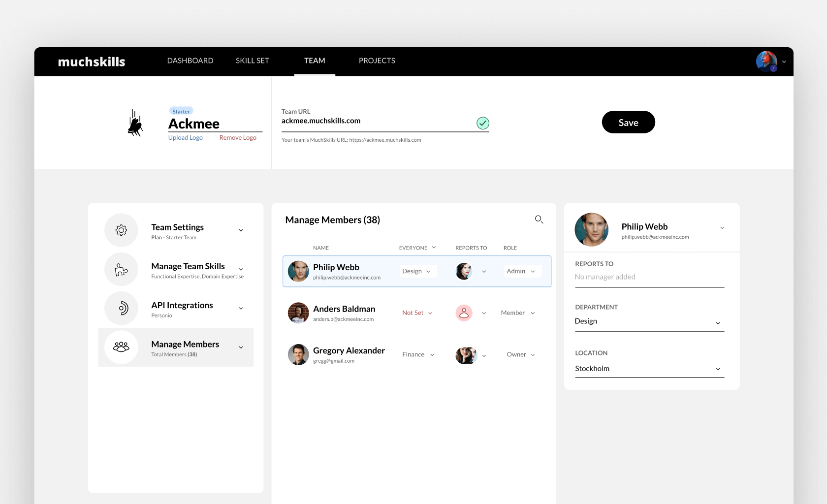Image resolution: width=827 pixels, height=504 pixels.
Task: Open member search with magnifier icon
Action: pyautogui.click(x=539, y=220)
